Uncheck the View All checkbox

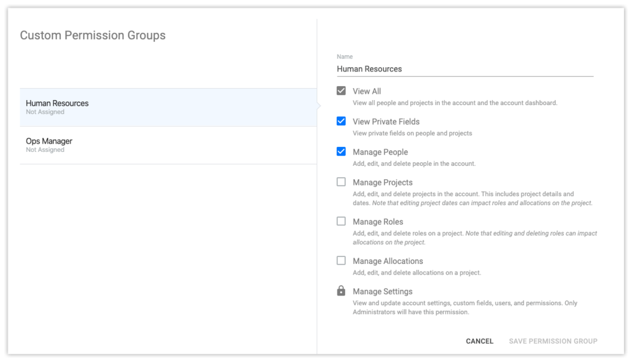tap(341, 91)
